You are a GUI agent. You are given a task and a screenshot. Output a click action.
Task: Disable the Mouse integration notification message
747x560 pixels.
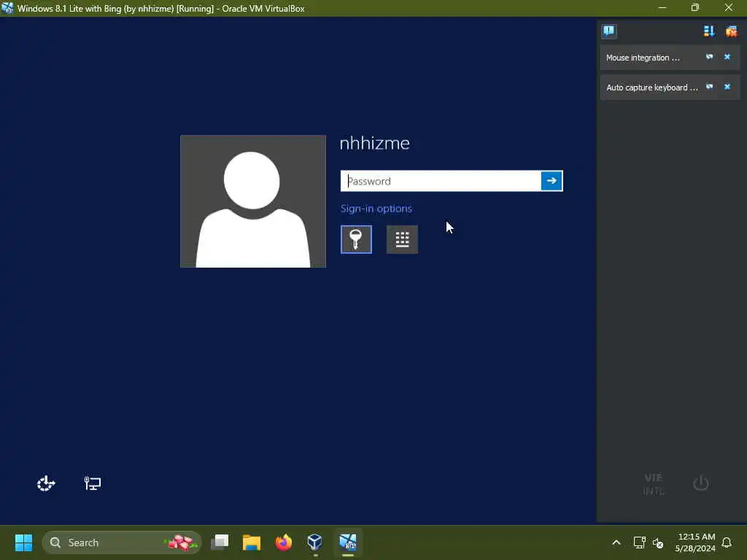709,57
